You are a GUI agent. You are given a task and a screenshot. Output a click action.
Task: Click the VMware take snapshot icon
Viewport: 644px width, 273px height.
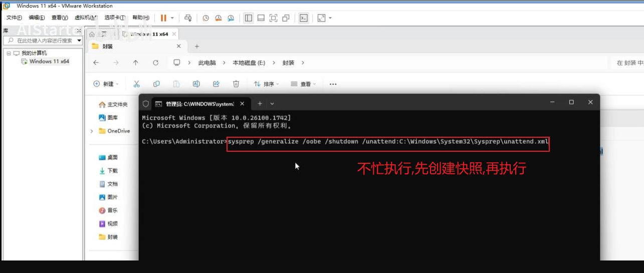coord(205,18)
